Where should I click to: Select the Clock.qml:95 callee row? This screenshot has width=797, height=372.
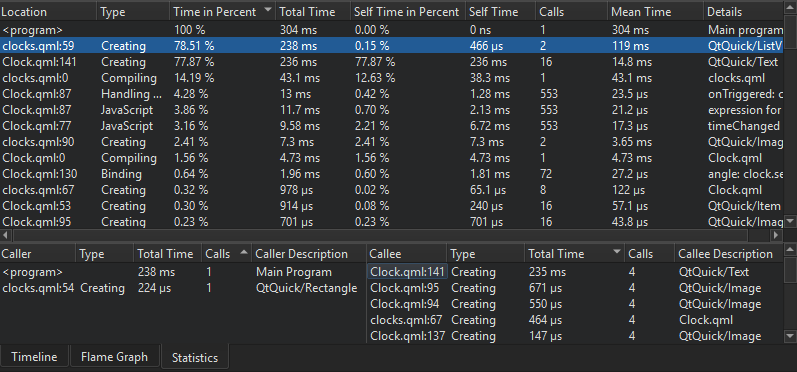coord(575,288)
